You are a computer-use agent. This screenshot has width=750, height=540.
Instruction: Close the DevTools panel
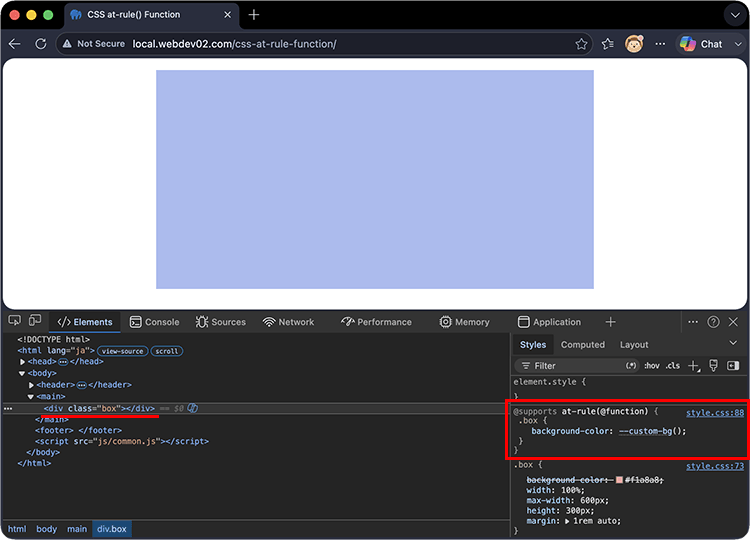coord(733,322)
